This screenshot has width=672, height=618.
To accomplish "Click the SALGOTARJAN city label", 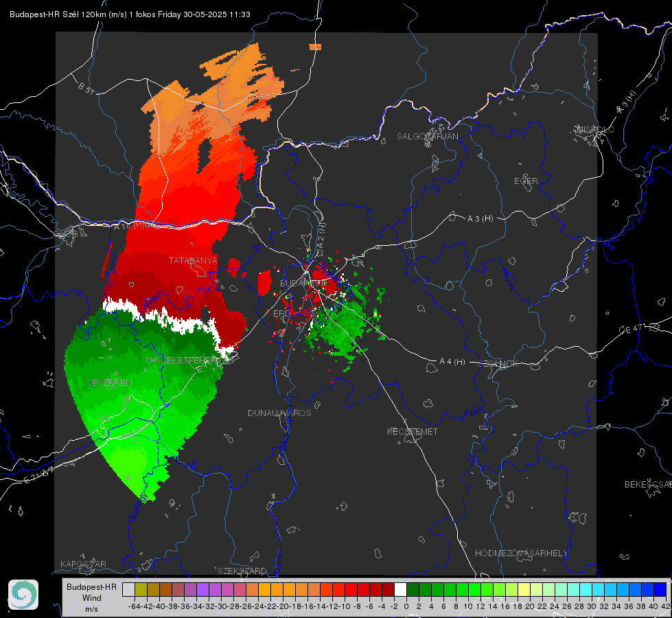I will tap(427, 137).
